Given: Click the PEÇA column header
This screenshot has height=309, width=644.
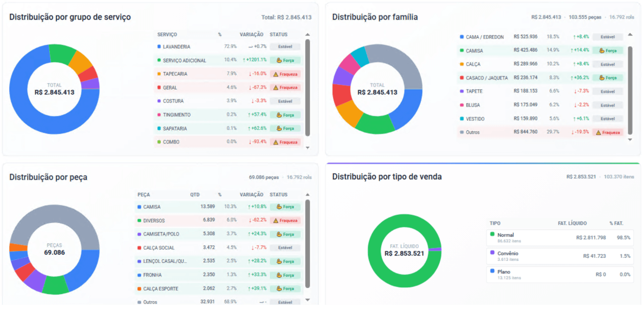Looking at the screenshot, I should coord(144,195).
